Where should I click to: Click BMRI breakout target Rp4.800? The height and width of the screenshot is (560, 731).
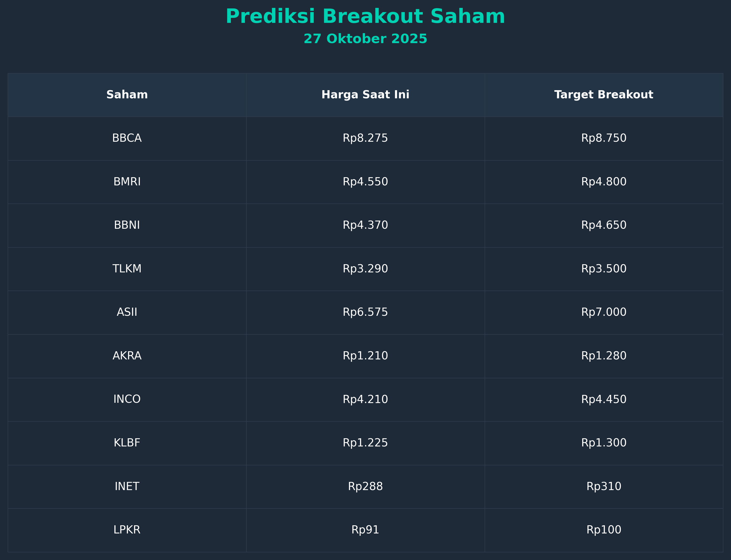tap(604, 182)
